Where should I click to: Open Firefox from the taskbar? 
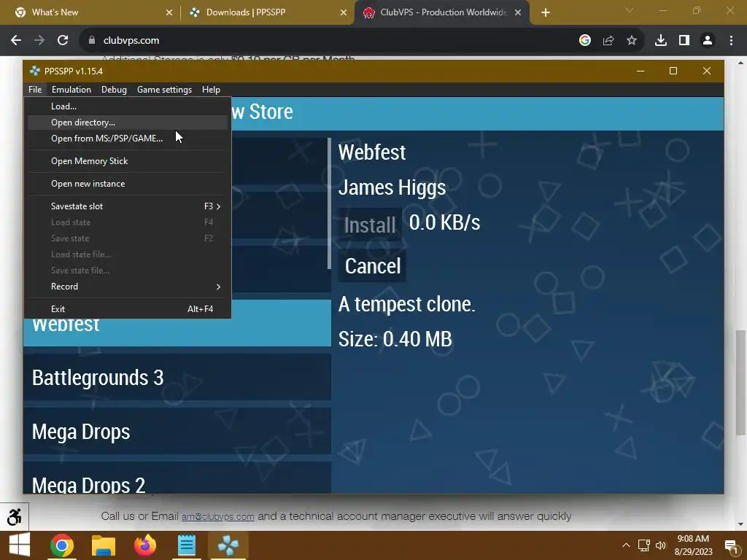tap(145, 545)
